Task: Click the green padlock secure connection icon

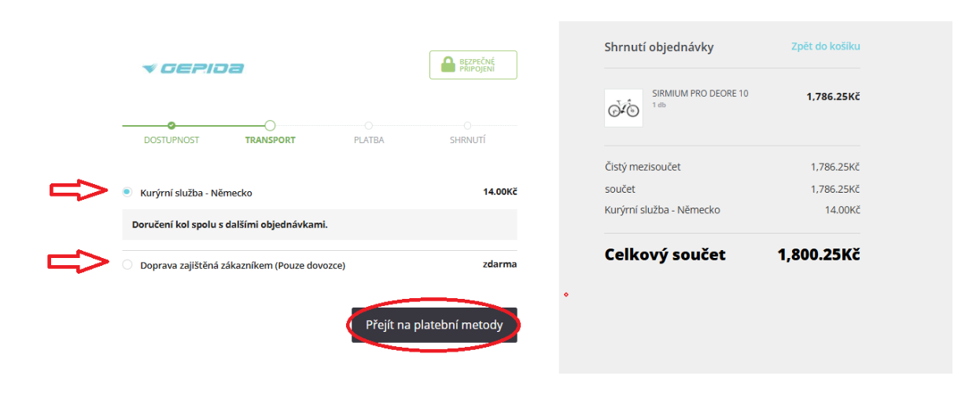Action: (448, 65)
